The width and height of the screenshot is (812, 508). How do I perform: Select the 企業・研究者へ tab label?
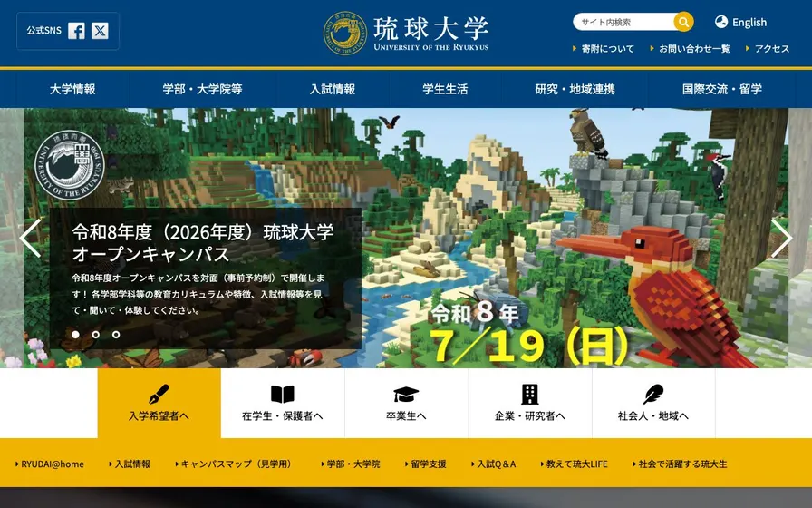[530, 415]
